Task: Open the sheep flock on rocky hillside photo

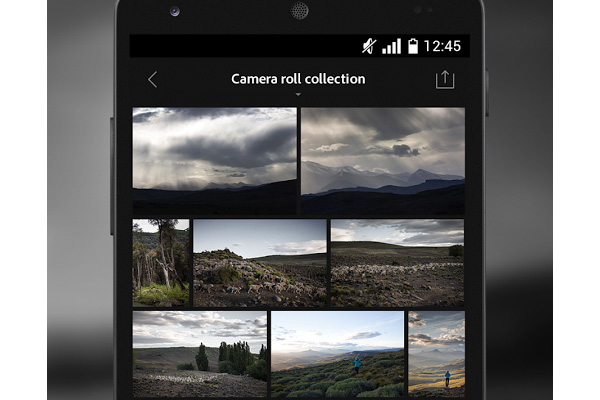Action: click(260, 263)
